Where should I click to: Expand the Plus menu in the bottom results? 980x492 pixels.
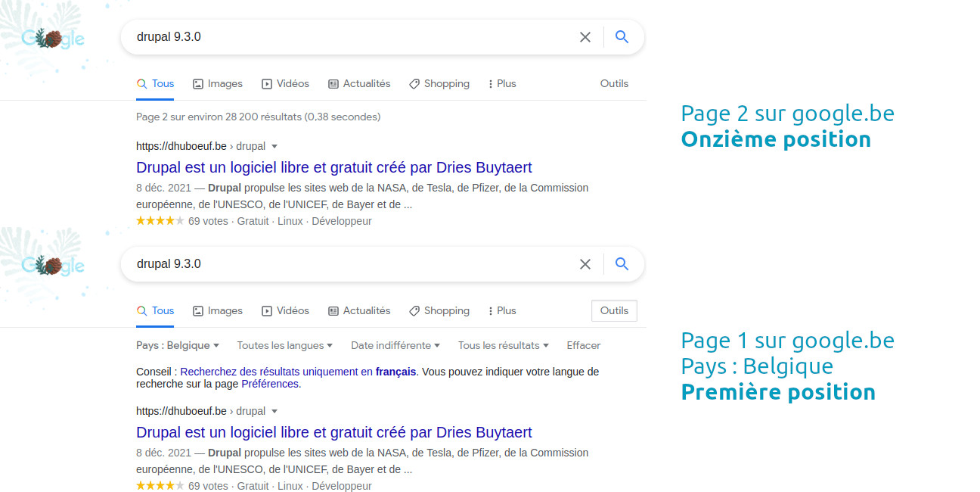(502, 311)
